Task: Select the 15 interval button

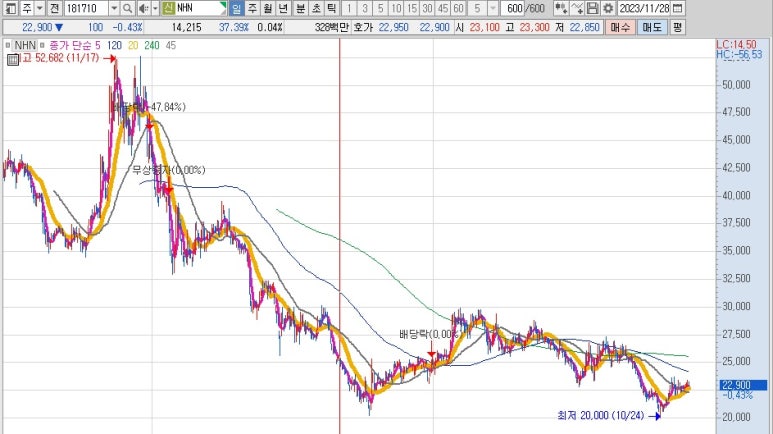Action: click(x=412, y=8)
